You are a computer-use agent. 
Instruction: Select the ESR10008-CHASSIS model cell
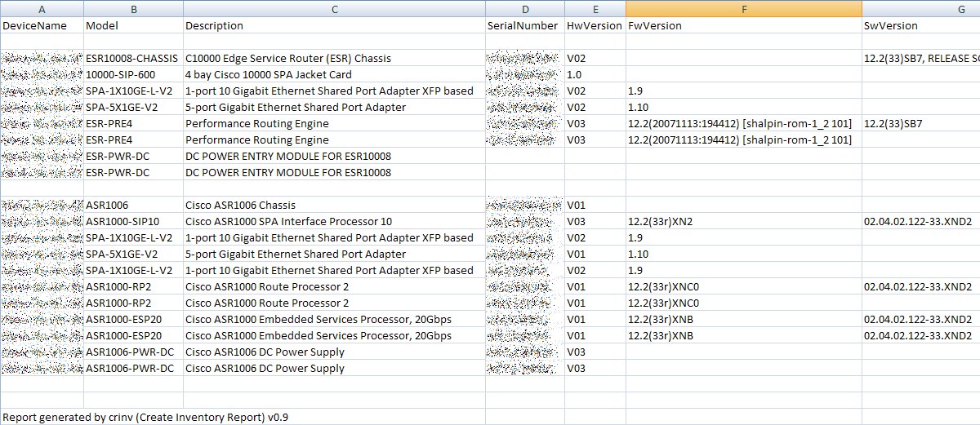pos(133,58)
